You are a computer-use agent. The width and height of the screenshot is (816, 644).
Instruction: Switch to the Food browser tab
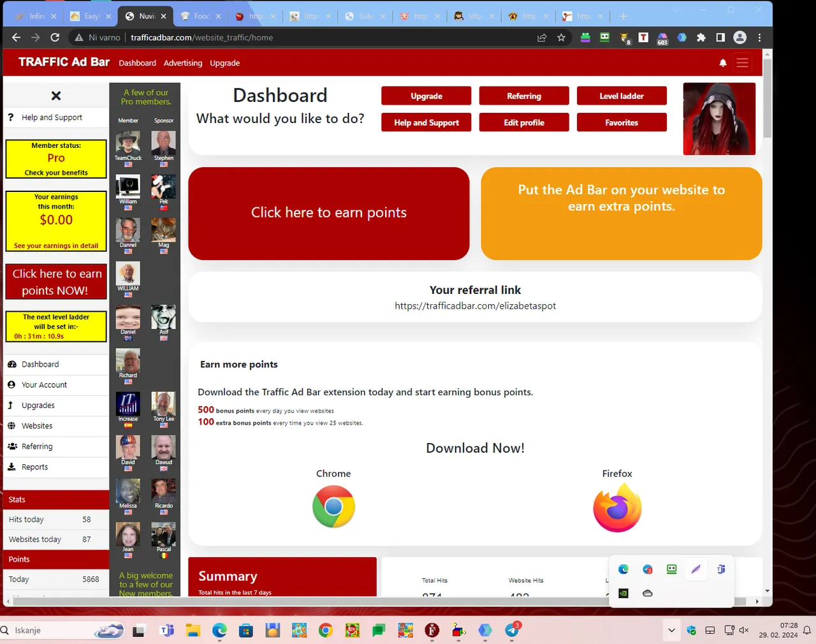[x=200, y=16]
